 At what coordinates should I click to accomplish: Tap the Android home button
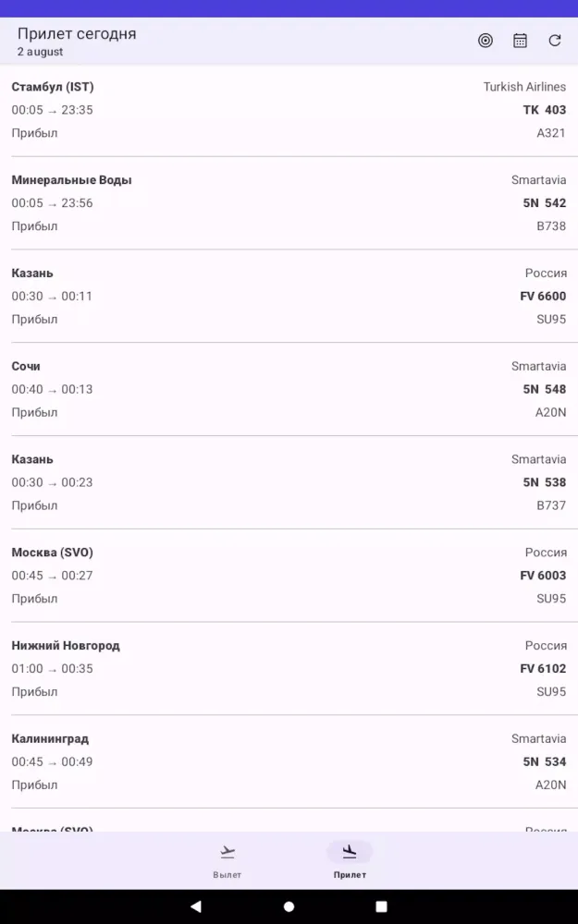pos(289,906)
